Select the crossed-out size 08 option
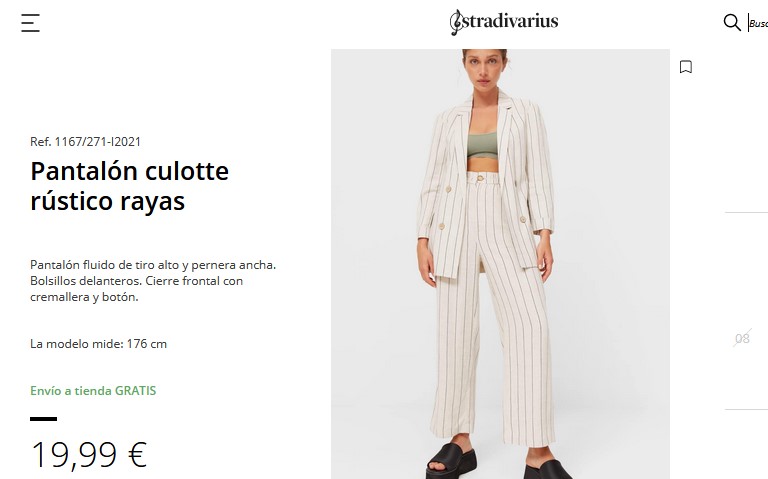 point(742,338)
